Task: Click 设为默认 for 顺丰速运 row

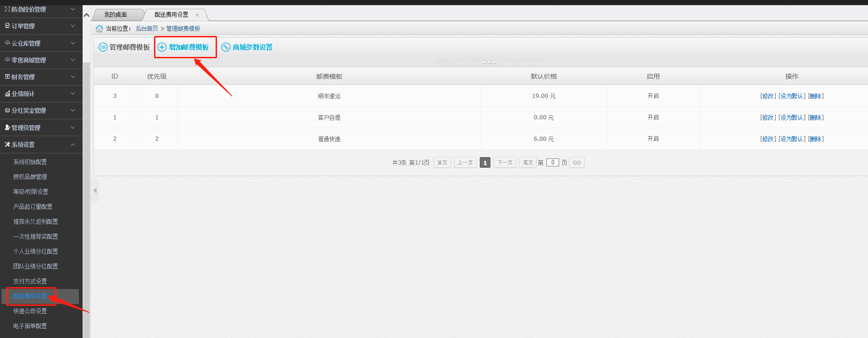Action: (x=792, y=96)
